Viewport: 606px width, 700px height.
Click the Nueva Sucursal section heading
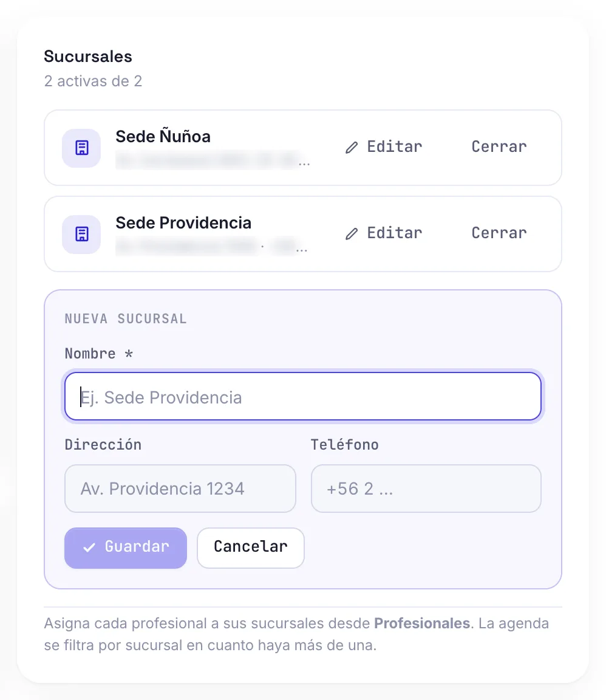(x=126, y=319)
